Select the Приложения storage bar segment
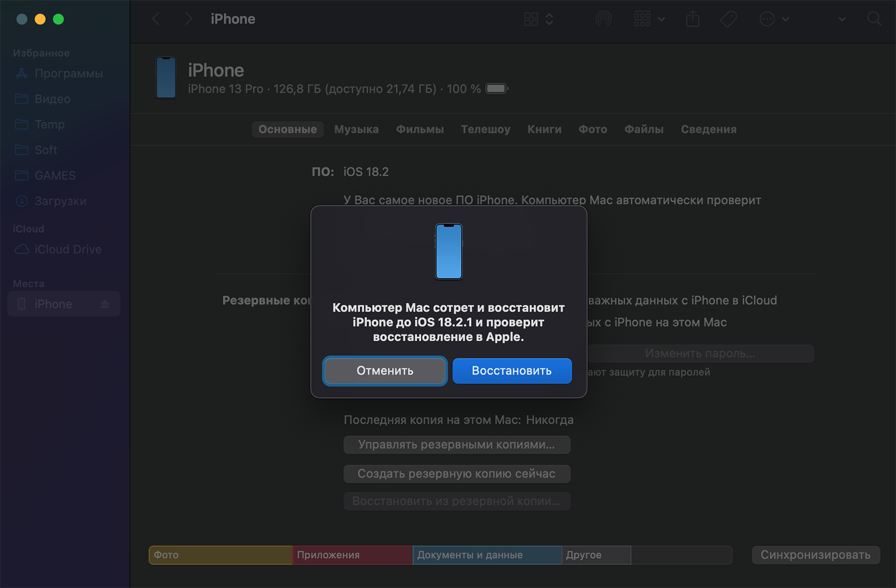This screenshot has width=896, height=588. (353, 555)
